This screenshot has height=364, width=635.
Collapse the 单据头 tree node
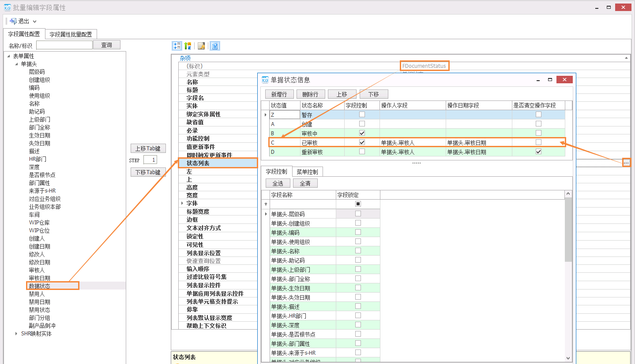tap(17, 64)
